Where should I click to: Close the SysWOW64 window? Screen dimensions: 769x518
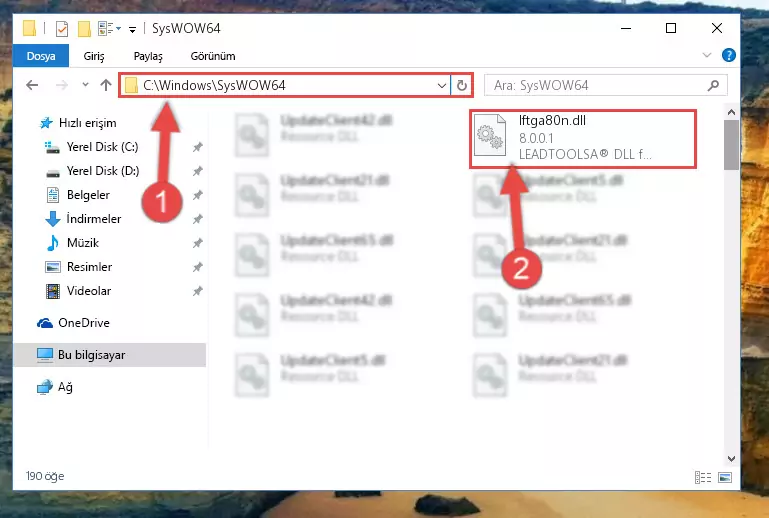point(717,28)
